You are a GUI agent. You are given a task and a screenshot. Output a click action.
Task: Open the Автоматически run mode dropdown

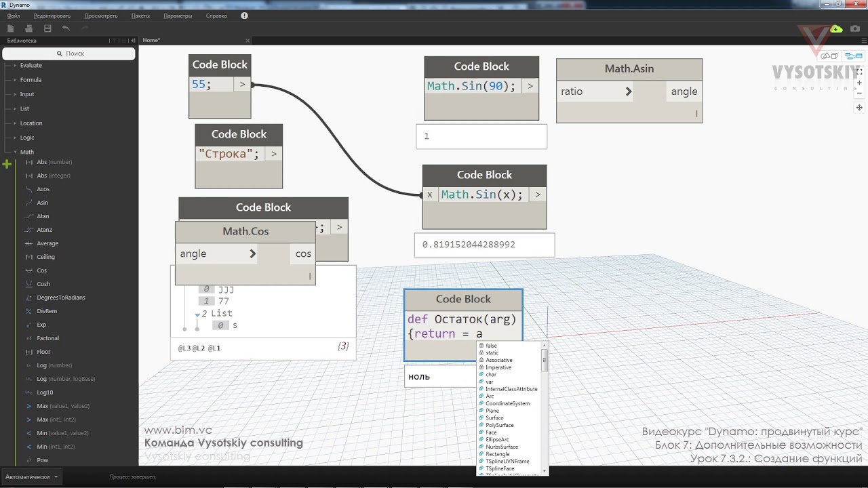pos(31,476)
